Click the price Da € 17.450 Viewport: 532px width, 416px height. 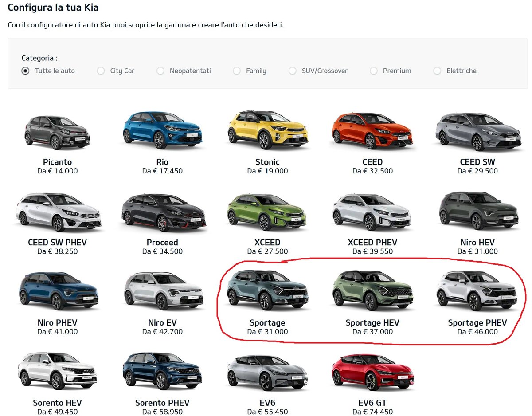tap(162, 171)
